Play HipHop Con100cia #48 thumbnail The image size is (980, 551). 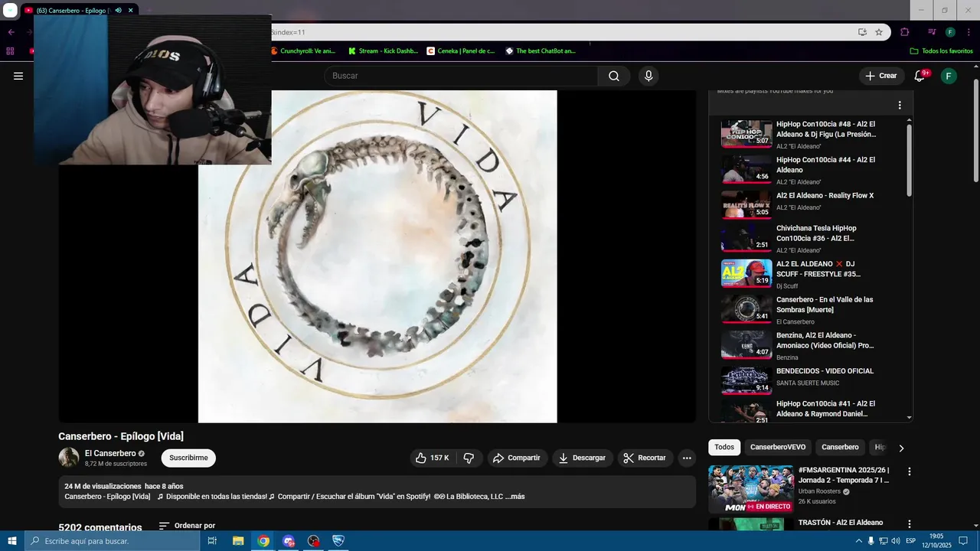pos(746,133)
